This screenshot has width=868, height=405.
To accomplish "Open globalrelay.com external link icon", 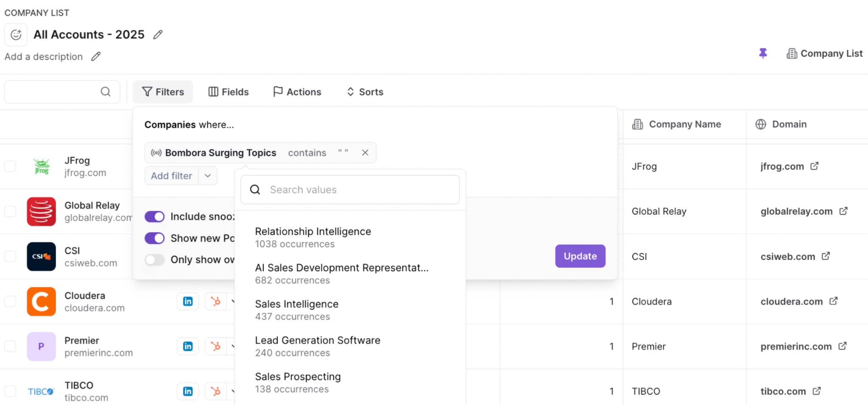I will pyautogui.click(x=843, y=211).
